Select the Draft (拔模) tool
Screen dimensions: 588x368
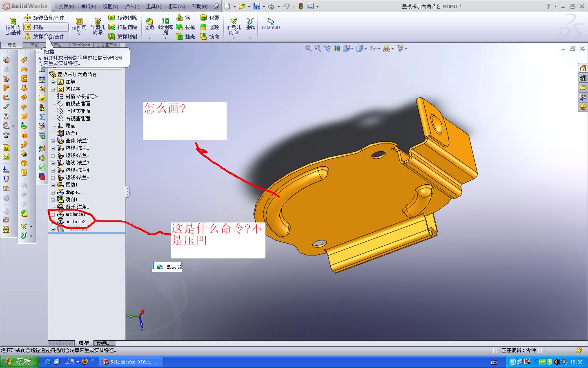185,27
